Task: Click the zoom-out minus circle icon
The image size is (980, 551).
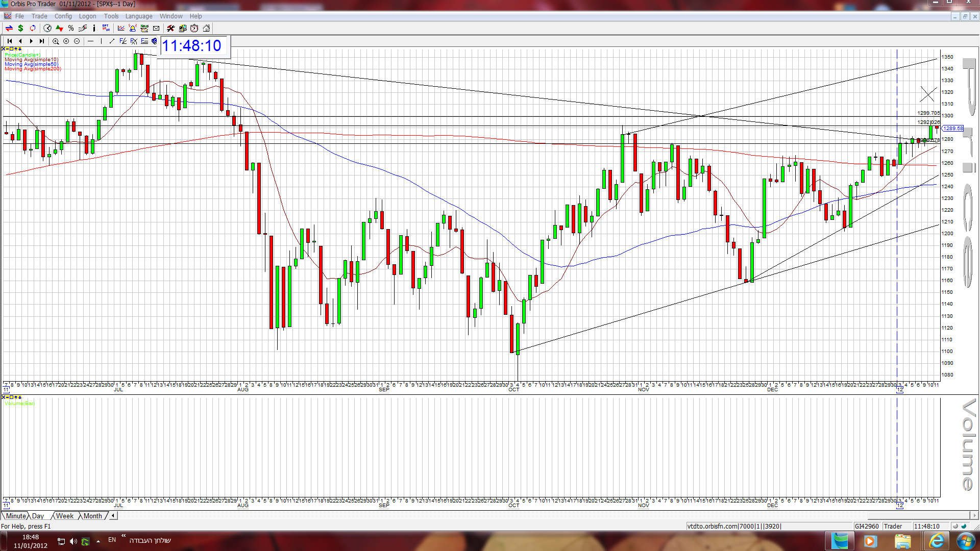Action: [x=77, y=41]
